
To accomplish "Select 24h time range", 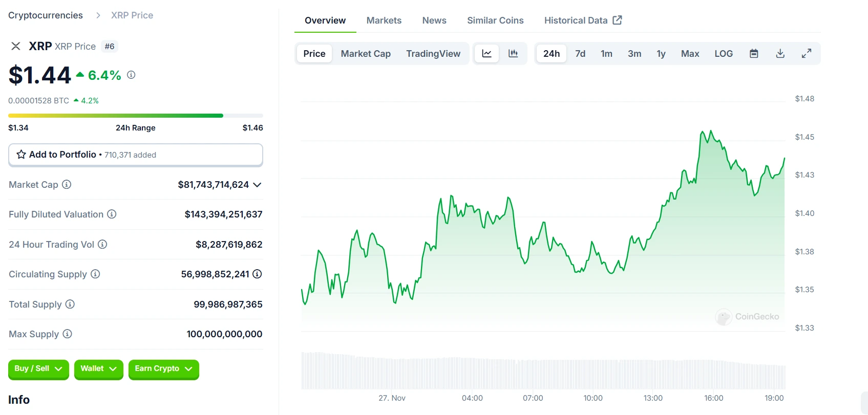I will coord(552,53).
